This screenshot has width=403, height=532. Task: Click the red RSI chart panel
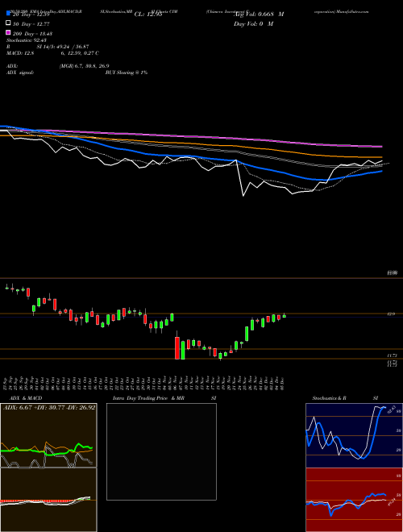tap(354, 500)
